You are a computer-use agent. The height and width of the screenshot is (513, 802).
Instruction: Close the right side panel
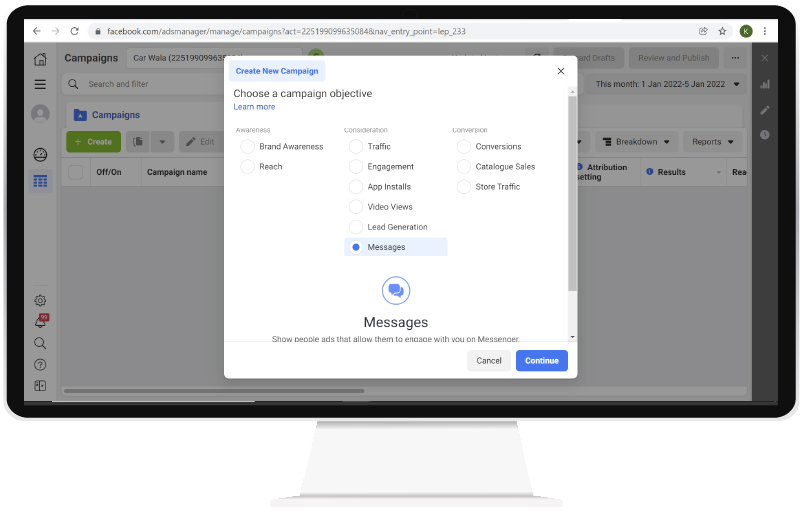pos(765,58)
